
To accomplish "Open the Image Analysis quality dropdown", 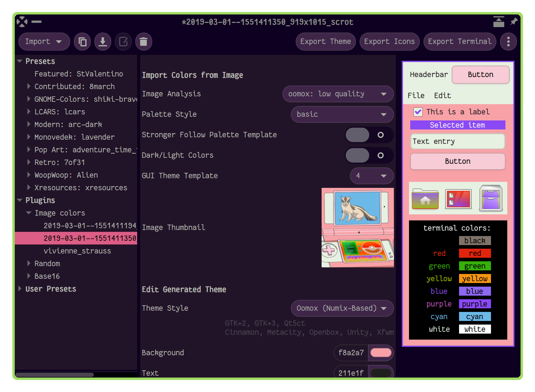I will [x=338, y=94].
